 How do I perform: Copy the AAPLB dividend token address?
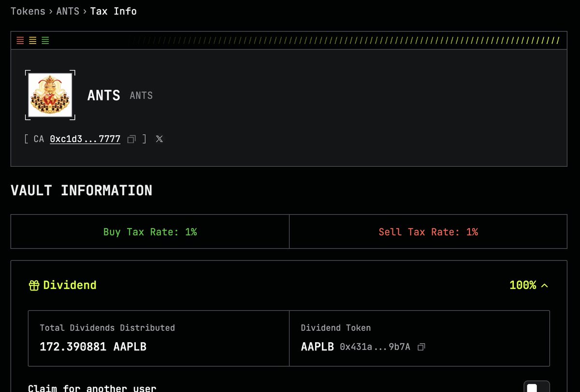coord(421,347)
